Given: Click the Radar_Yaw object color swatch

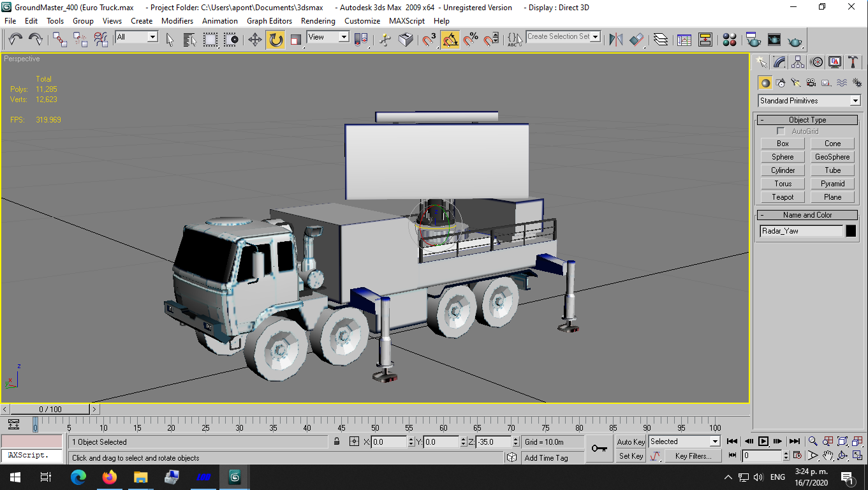Looking at the screenshot, I should [x=851, y=231].
